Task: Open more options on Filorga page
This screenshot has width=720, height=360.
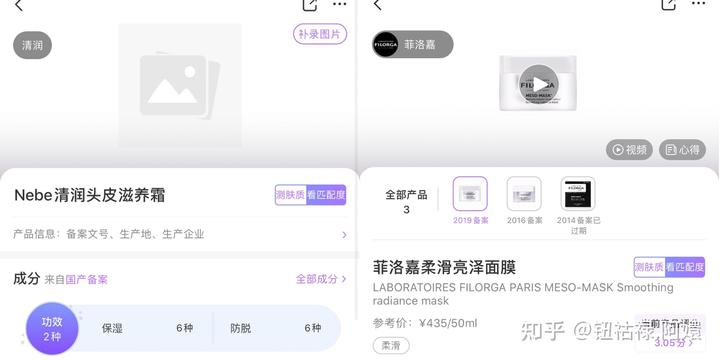Action: (x=698, y=4)
